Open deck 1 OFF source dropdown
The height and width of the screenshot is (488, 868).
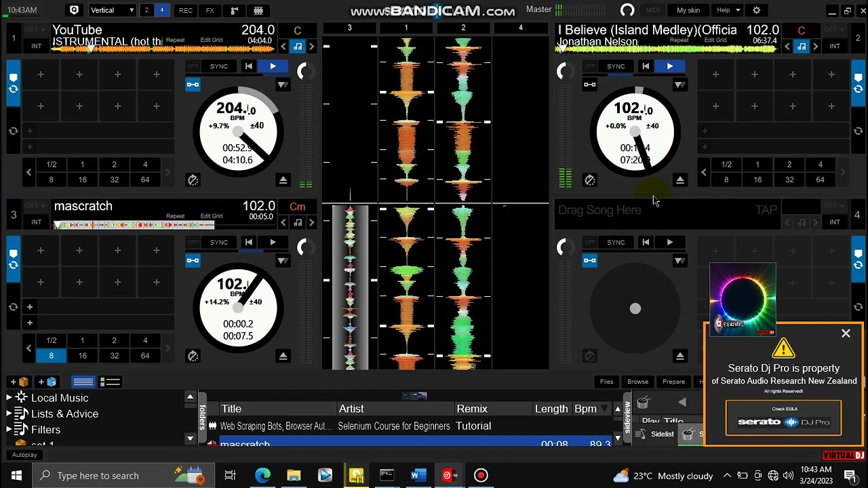[x=35, y=30]
